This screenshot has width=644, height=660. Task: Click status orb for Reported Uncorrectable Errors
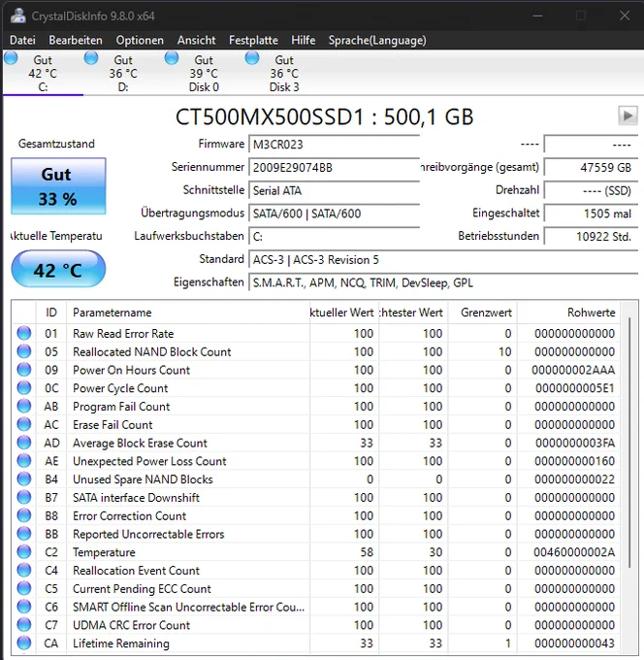[x=24, y=534]
